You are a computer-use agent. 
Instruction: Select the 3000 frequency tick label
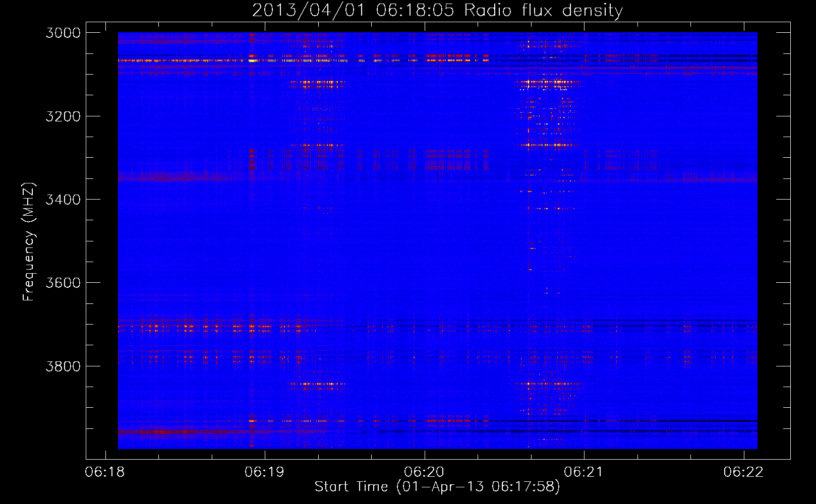[x=63, y=33]
